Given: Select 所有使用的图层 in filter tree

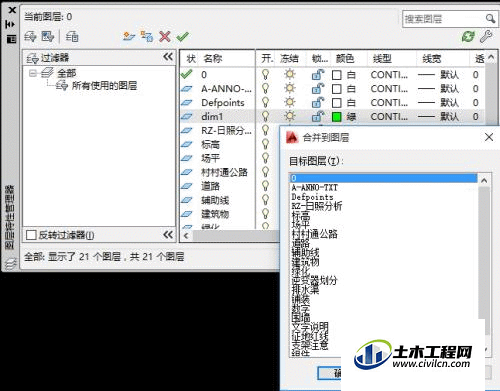Looking at the screenshot, I should 104,86.
